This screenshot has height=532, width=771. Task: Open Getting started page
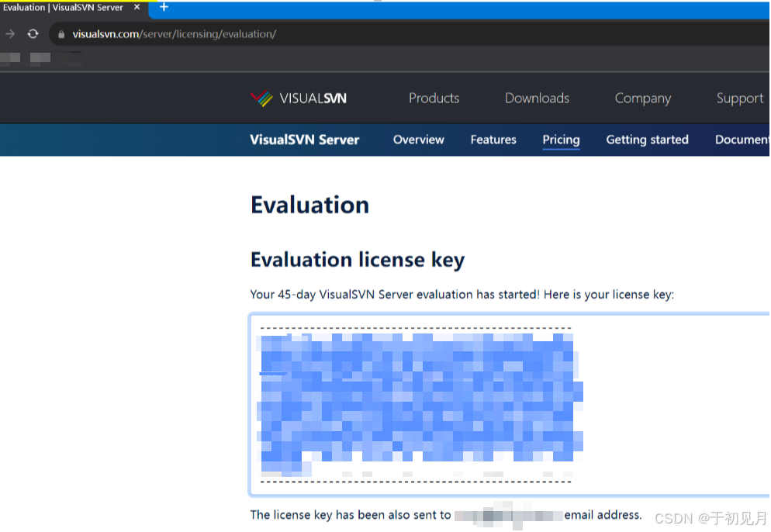pos(647,140)
